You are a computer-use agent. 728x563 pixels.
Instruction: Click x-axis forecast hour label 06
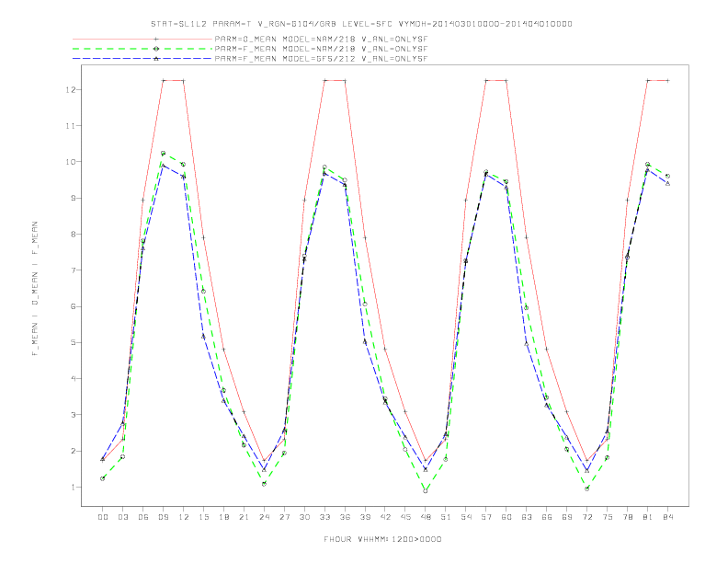(x=143, y=517)
